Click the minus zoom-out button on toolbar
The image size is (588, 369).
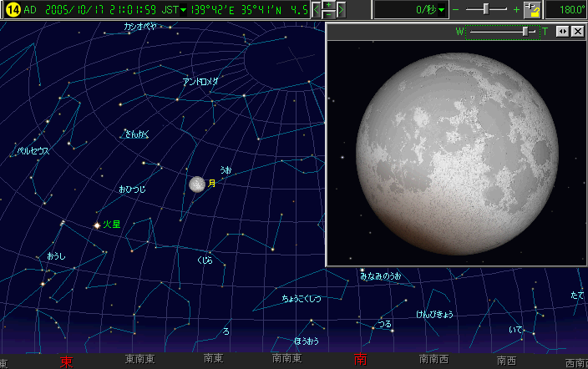[x=456, y=10]
